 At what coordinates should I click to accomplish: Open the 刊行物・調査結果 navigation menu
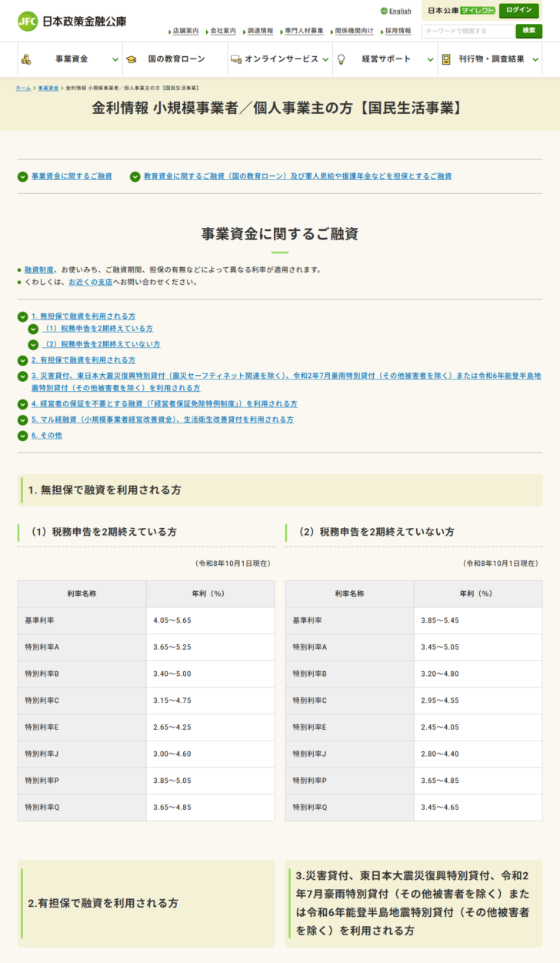[x=490, y=59]
